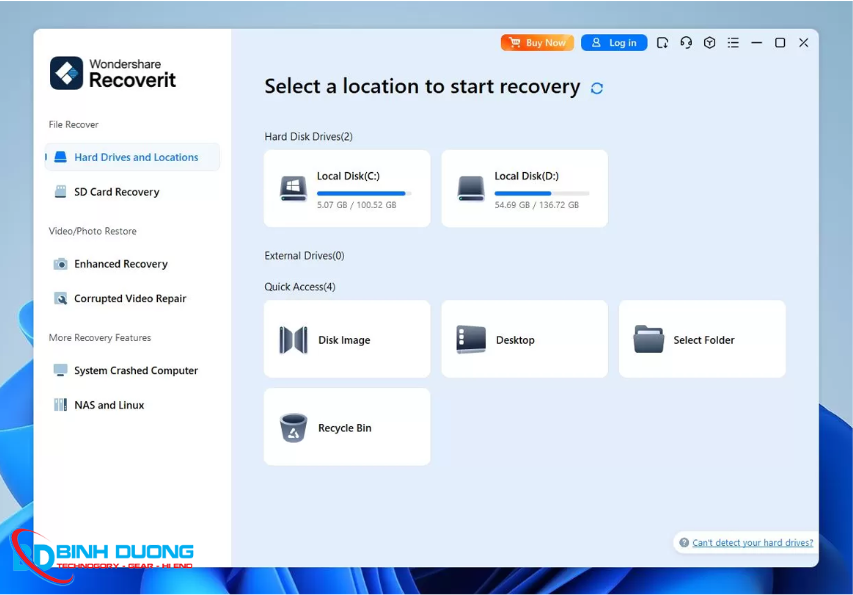Click the "Hard Disk Drives(2)" section label

coord(308,137)
